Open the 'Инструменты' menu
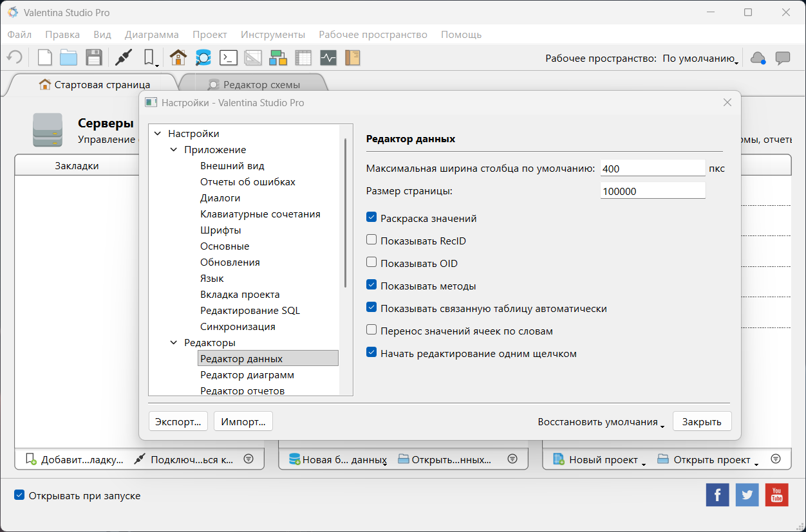806x532 pixels. pyautogui.click(x=272, y=35)
